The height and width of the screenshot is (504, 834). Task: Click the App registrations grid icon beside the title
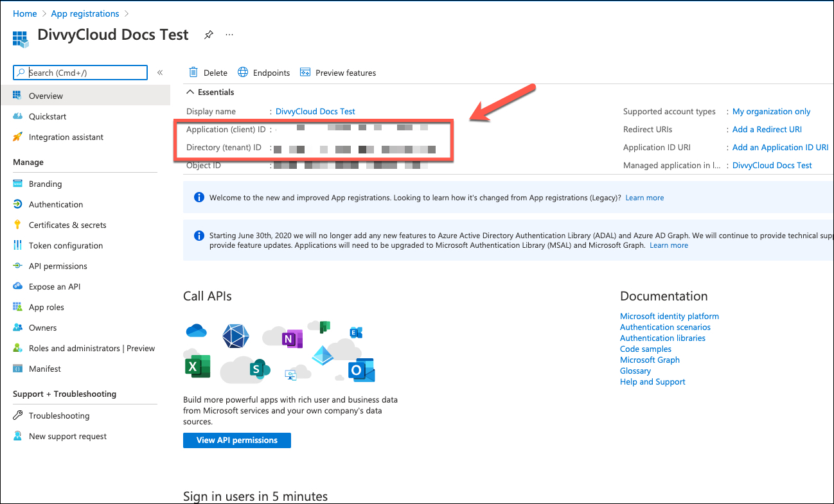[21, 38]
